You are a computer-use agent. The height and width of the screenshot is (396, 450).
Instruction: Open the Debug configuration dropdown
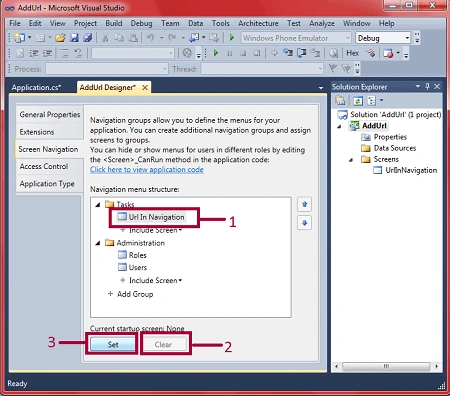point(407,38)
